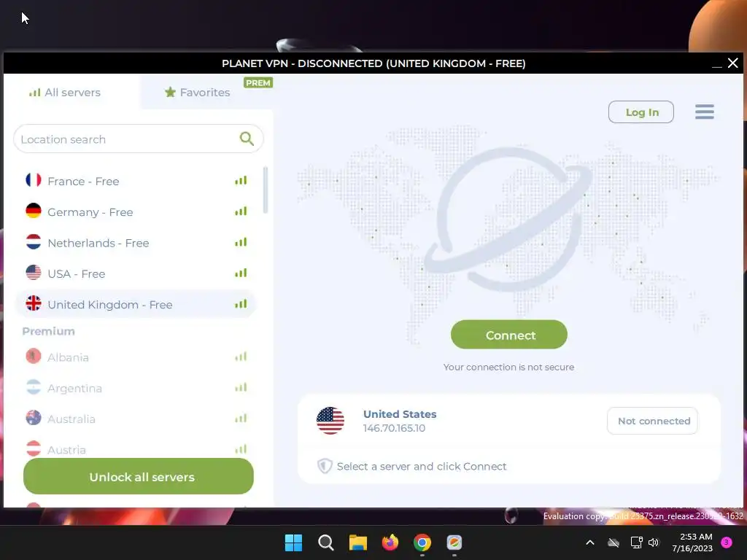
Task: Click the green Connect button
Action: (508, 335)
